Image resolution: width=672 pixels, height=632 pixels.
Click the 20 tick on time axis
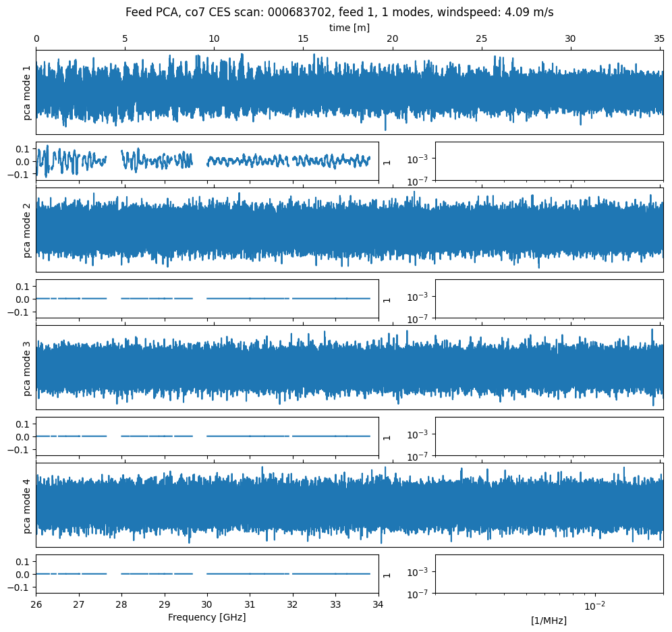[392, 39]
